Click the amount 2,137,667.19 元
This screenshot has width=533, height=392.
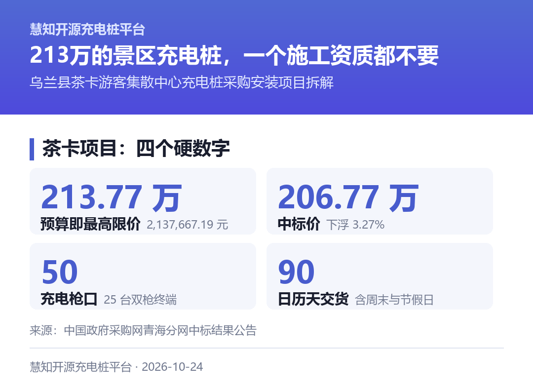click(188, 225)
